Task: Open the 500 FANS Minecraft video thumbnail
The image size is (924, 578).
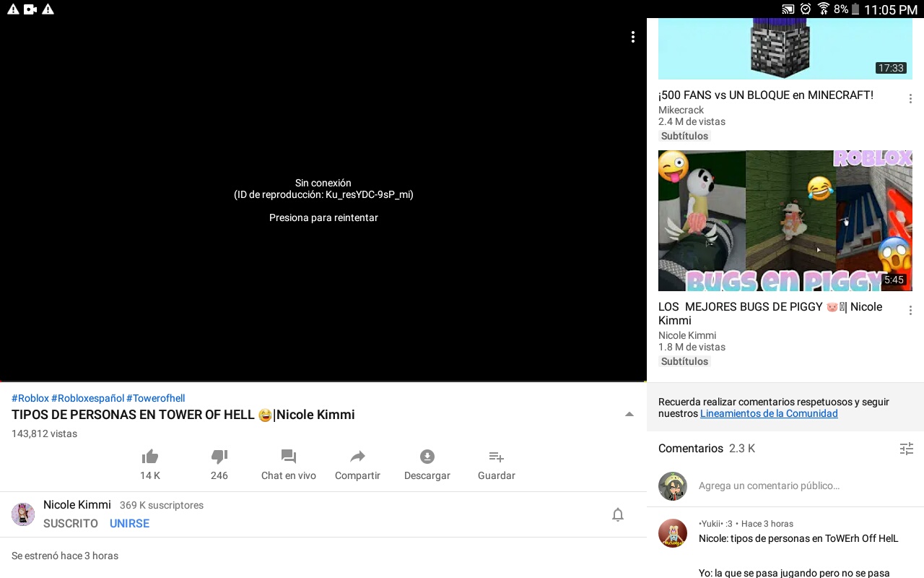Action: pyautogui.click(x=785, y=48)
